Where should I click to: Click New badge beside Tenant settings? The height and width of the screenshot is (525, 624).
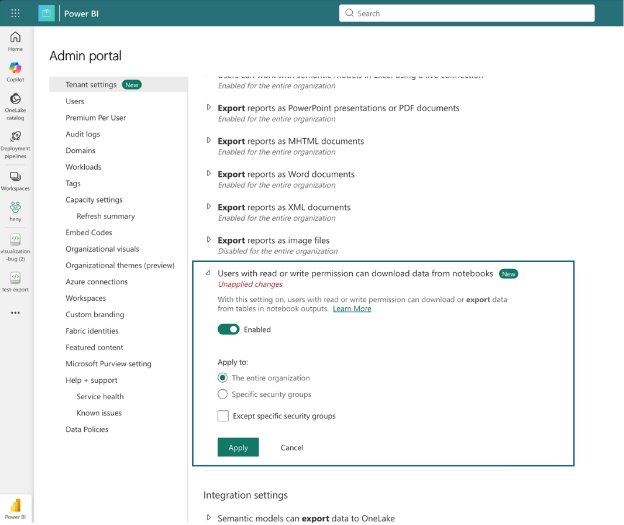[x=132, y=85]
